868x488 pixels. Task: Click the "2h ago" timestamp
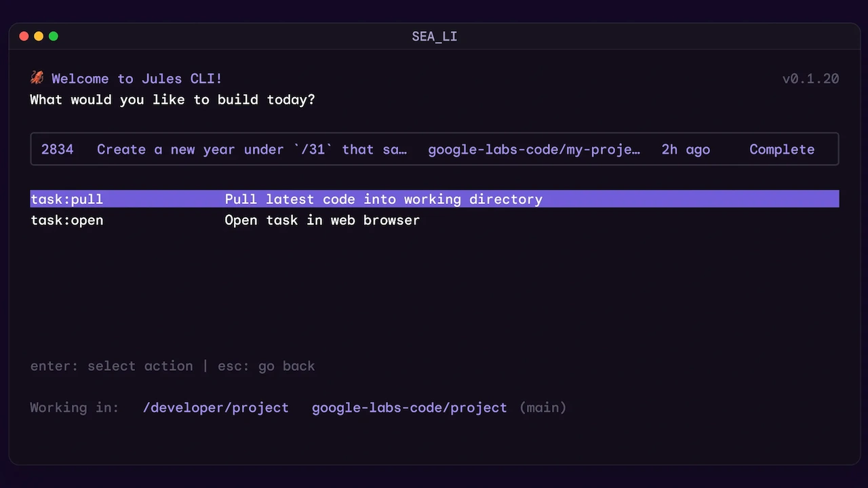[x=686, y=150]
